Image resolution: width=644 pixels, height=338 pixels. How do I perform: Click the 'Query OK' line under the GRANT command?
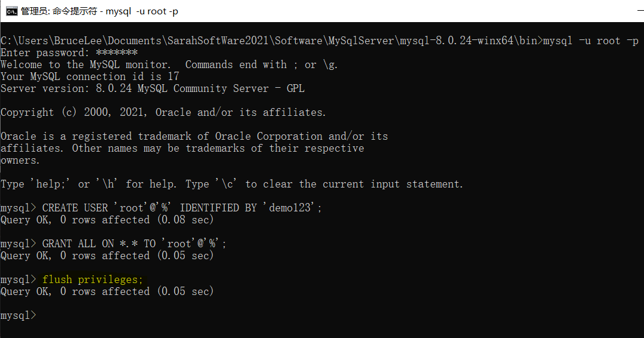(x=107, y=256)
